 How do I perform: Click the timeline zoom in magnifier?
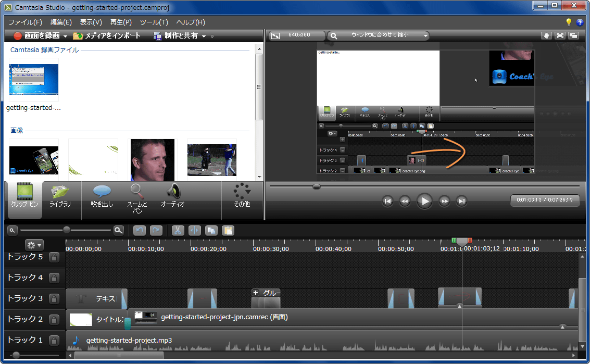click(119, 230)
